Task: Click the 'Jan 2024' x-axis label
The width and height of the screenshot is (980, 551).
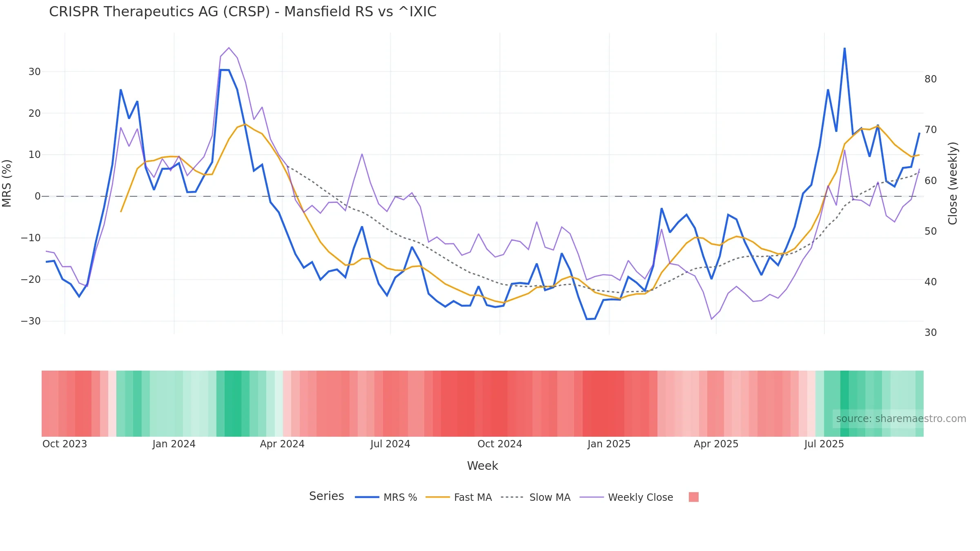Action: [x=174, y=444]
